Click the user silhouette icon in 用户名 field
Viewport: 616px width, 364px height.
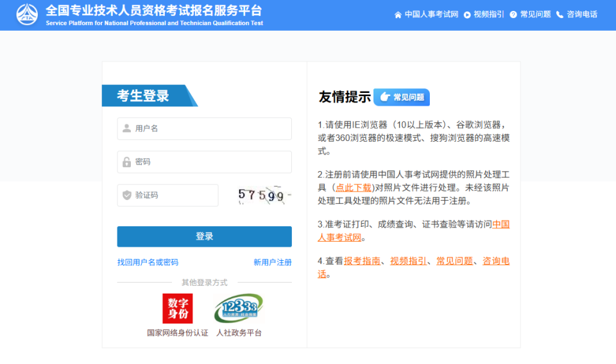[x=126, y=128]
